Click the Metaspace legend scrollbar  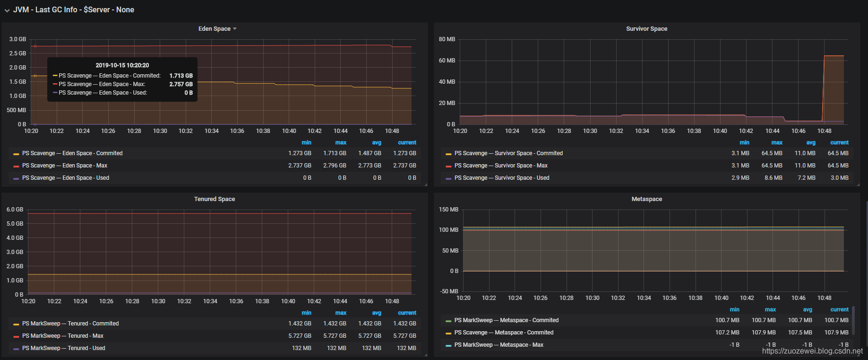853,322
